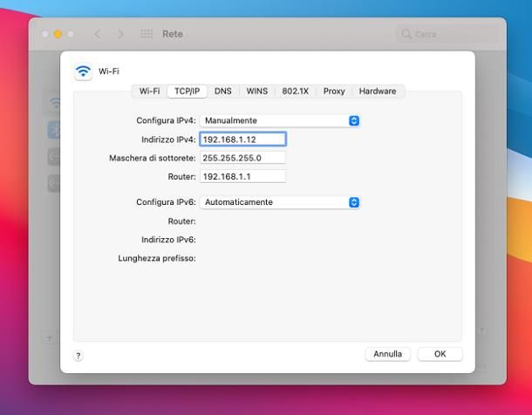Click the Configura IPv6 label
This screenshot has height=415, width=532.
point(166,202)
